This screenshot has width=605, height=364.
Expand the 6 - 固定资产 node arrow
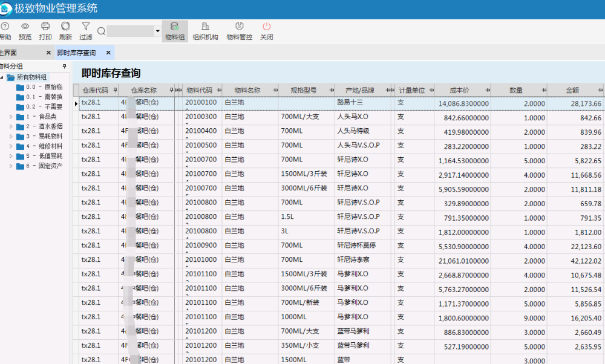pos(11,166)
